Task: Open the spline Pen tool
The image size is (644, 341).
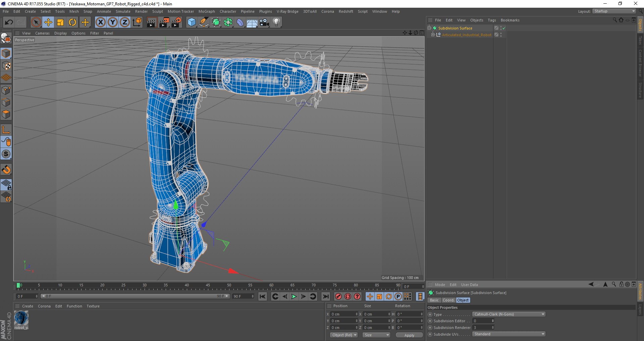Action: pos(204,22)
